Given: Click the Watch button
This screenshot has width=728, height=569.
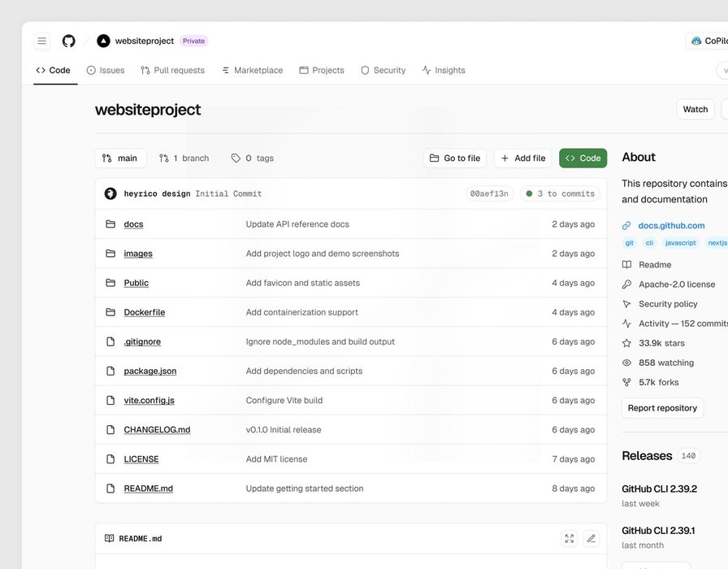Looking at the screenshot, I should point(695,109).
